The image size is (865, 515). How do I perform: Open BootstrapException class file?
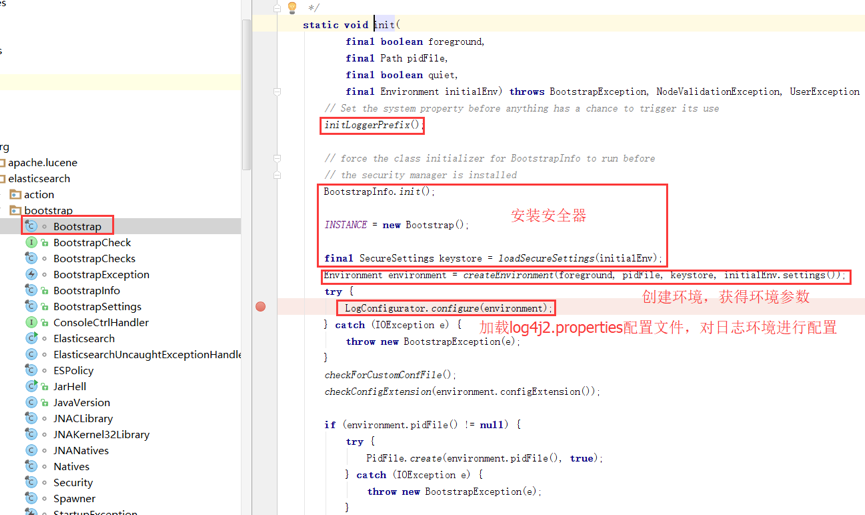(102, 275)
